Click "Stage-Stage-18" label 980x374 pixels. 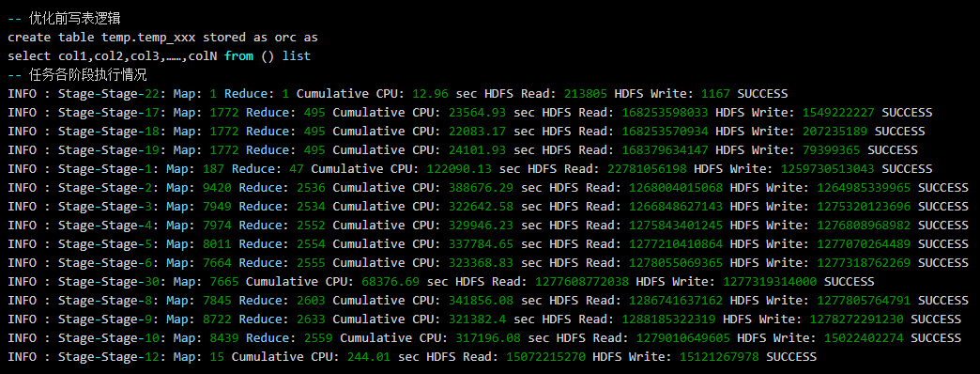click(x=110, y=132)
